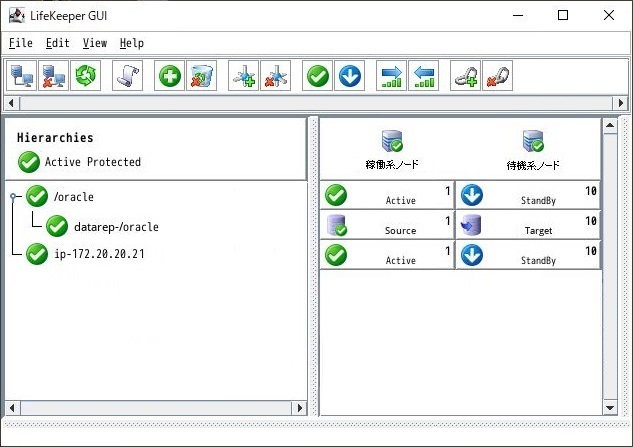This screenshot has width=633, height=447.
Task: Select the 稼働系ノード server icon
Action: click(x=392, y=141)
